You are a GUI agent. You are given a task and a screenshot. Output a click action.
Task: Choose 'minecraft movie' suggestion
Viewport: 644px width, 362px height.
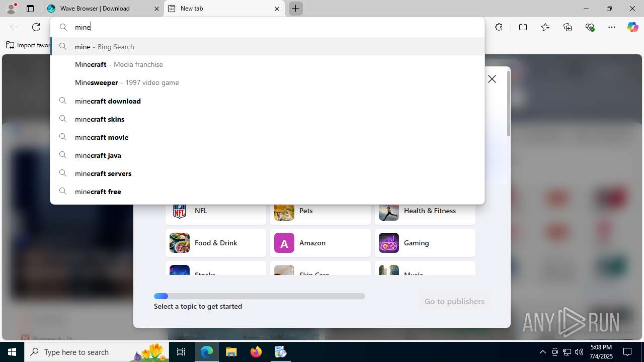267,137
